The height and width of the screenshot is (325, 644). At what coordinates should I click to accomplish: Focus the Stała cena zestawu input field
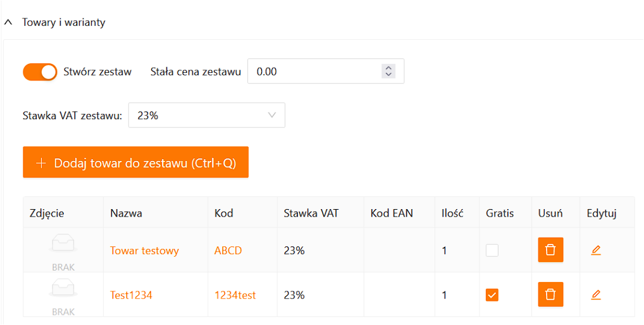pos(314,72)
